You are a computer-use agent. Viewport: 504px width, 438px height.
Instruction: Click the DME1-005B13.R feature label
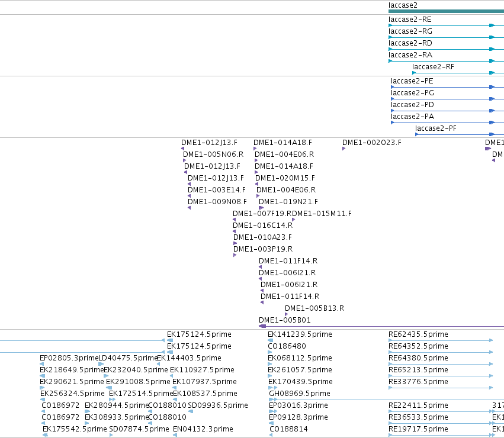pyautogui.click(x=314, y=308)
